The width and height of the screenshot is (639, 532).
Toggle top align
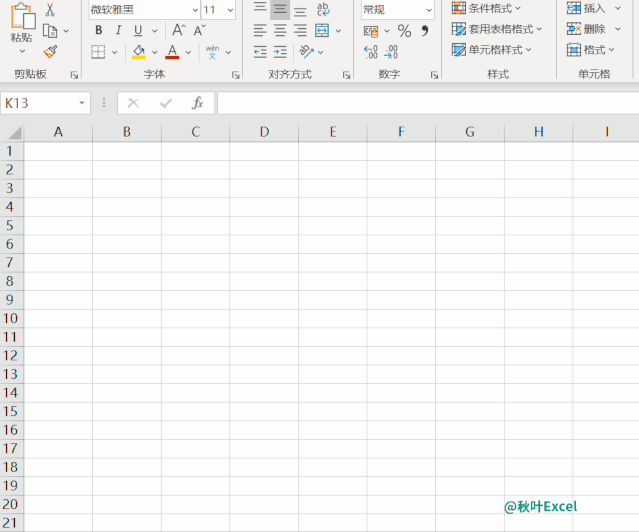pos(260,7)
